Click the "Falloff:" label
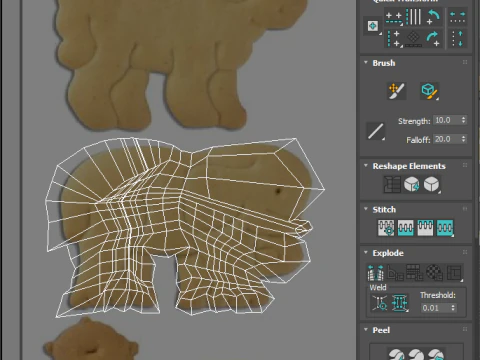The image size is (480, 360). (418, 140)
